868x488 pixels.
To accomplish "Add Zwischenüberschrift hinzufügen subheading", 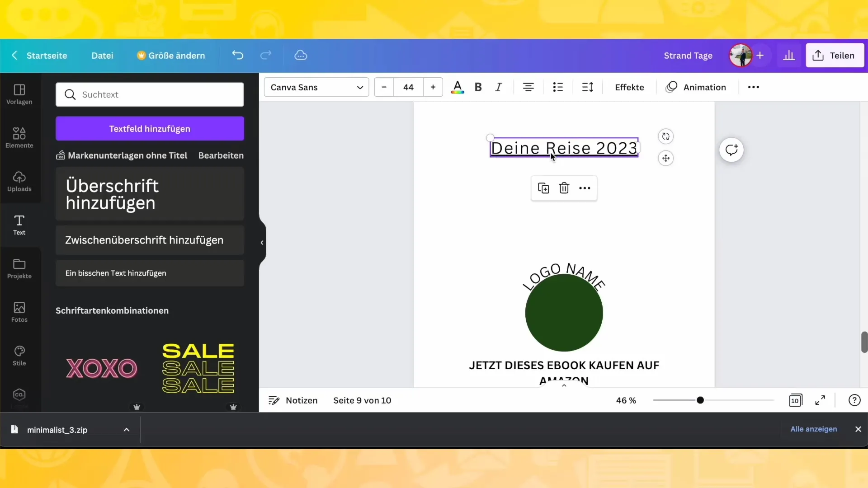I will (150, 240).
